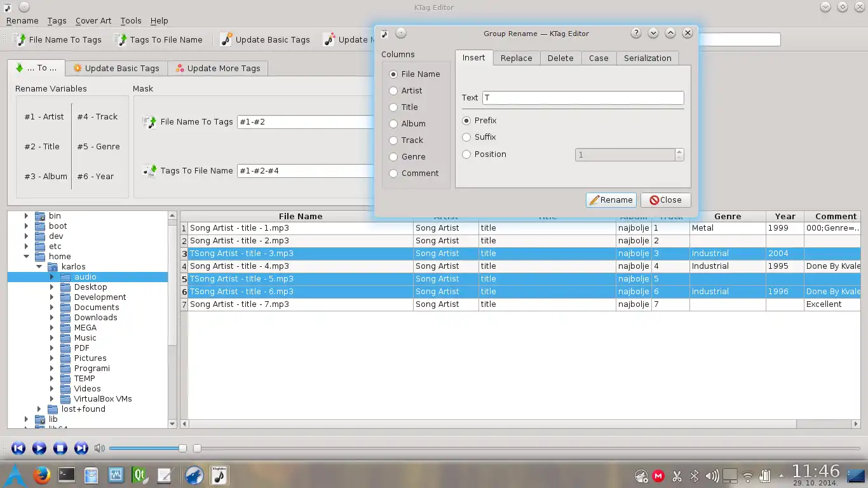Click the help button in Group Rename dialog
This screenshot has width=868, height=488.
(x=636, y=33)
